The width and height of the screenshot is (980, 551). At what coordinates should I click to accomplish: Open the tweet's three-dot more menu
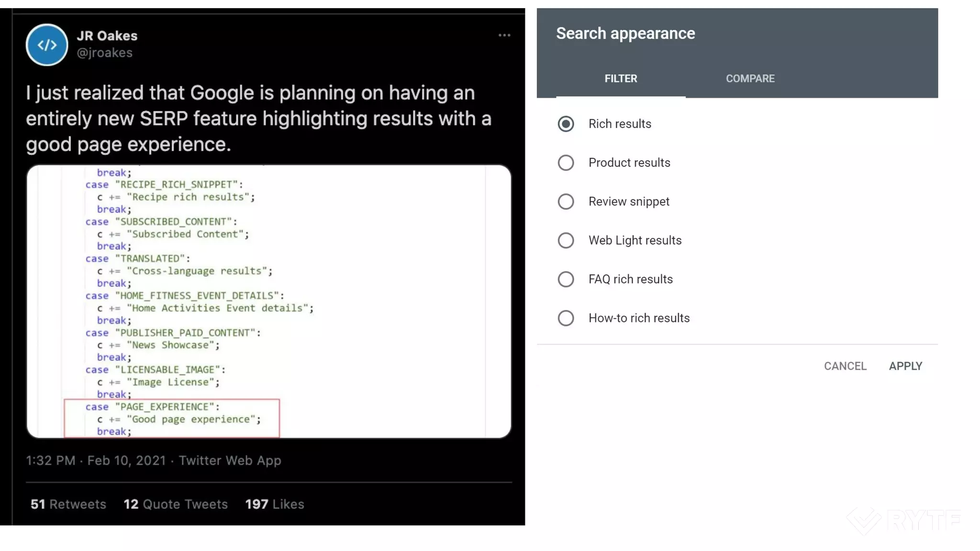tap(504, 35)
